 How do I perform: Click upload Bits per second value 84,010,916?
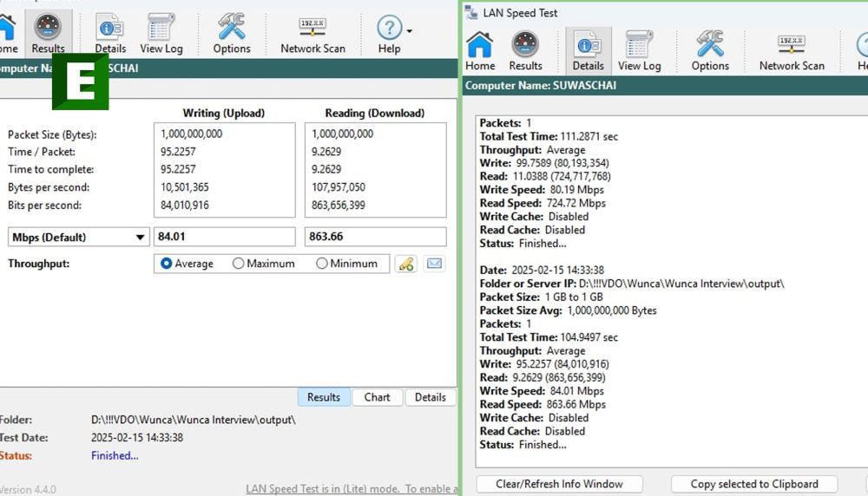(x=184, y=206)
